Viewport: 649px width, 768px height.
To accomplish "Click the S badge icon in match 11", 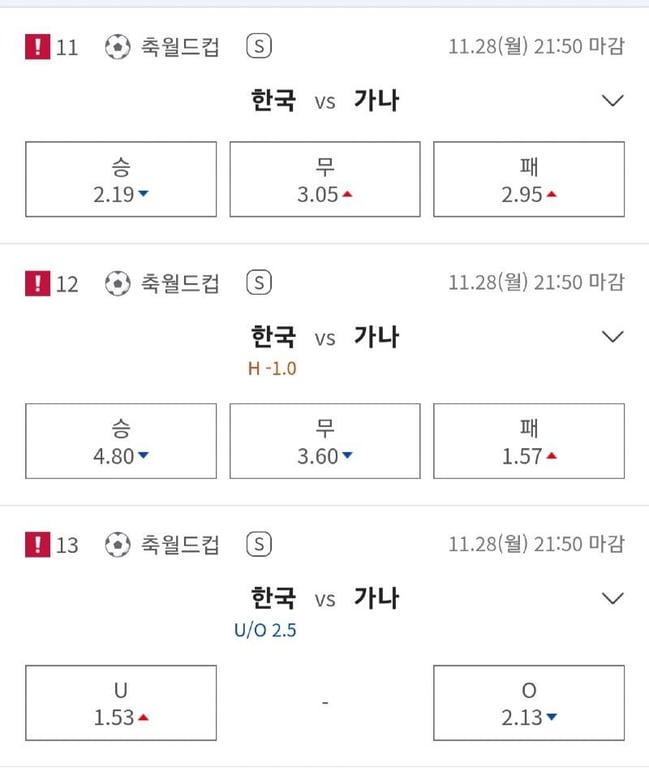I will (259, 47).
